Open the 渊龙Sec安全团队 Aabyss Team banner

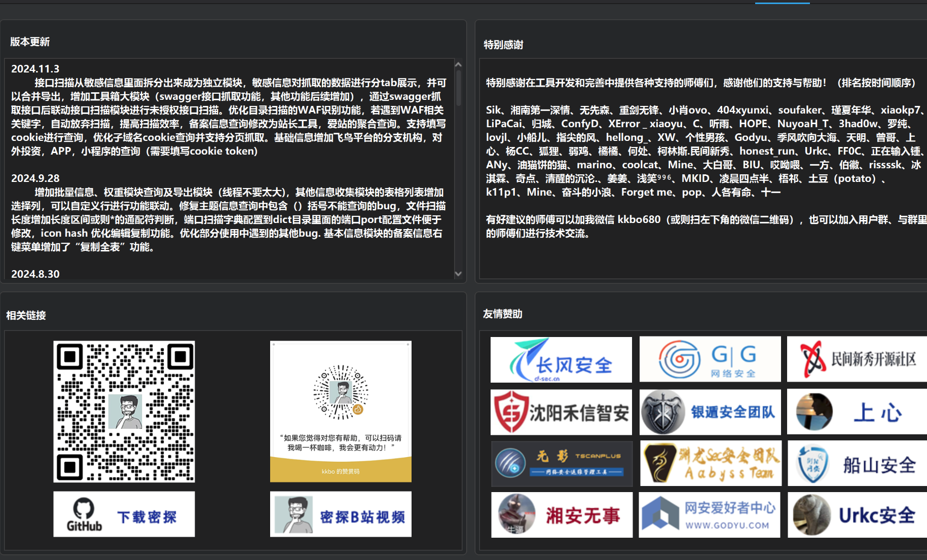point(711,463)
